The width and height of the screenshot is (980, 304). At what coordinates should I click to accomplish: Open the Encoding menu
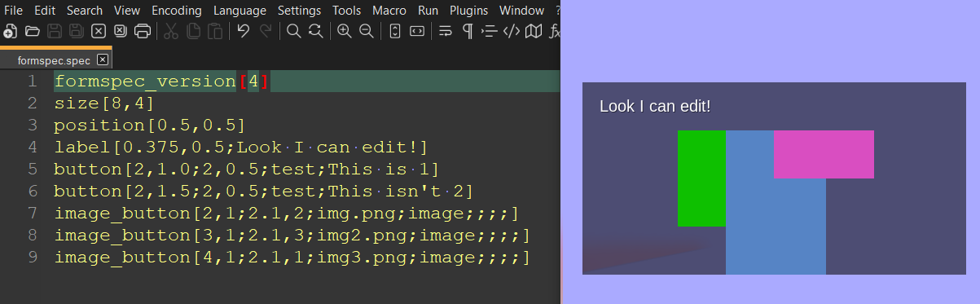[177, 11]
